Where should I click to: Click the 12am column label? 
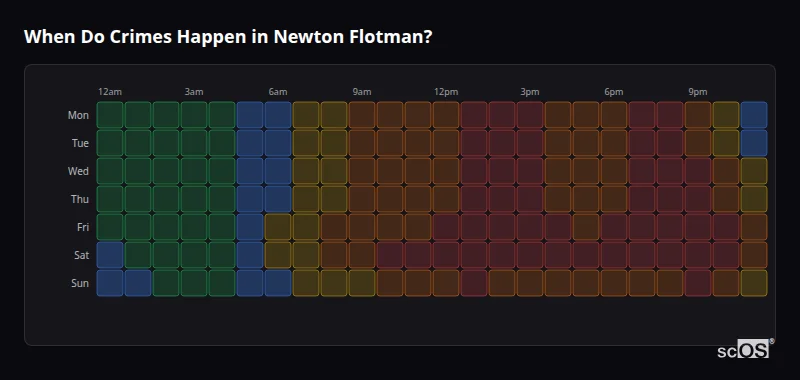(x=110, y=92)
